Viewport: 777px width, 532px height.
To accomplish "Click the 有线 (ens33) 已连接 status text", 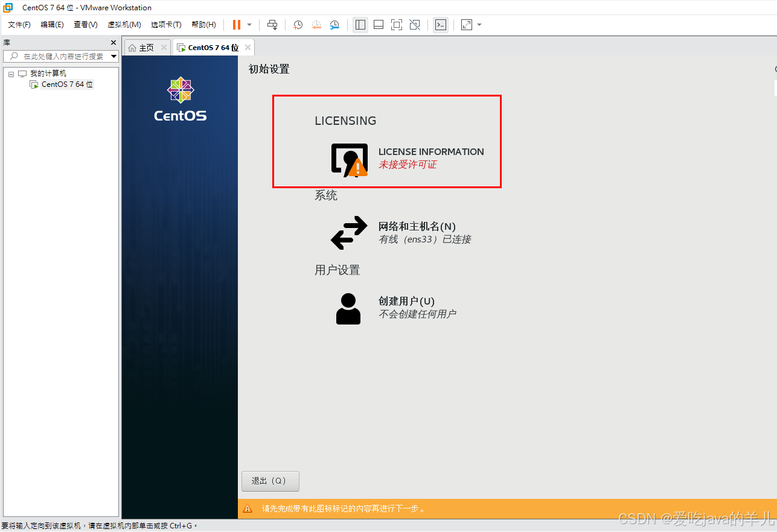I will [424, 239].
